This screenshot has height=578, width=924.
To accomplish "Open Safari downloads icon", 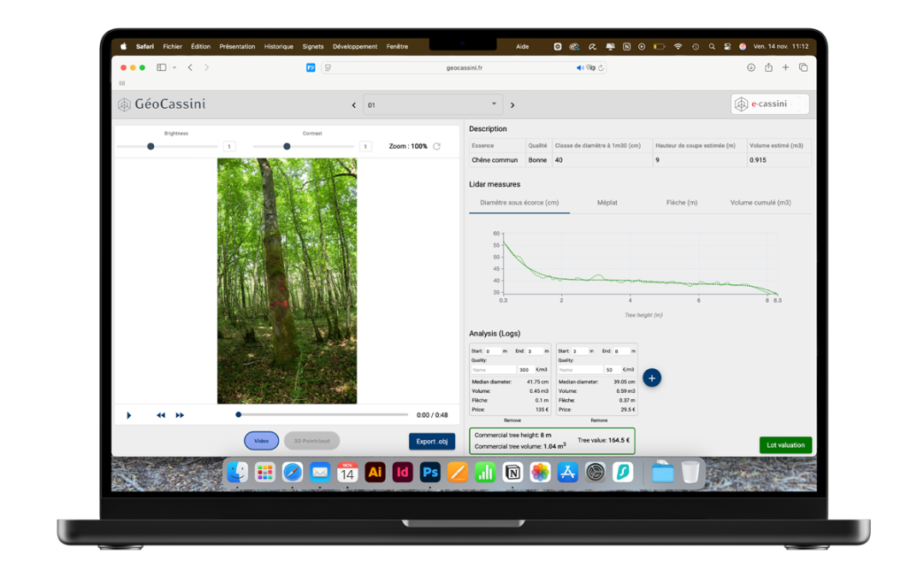I will click(x=751, y=68).
